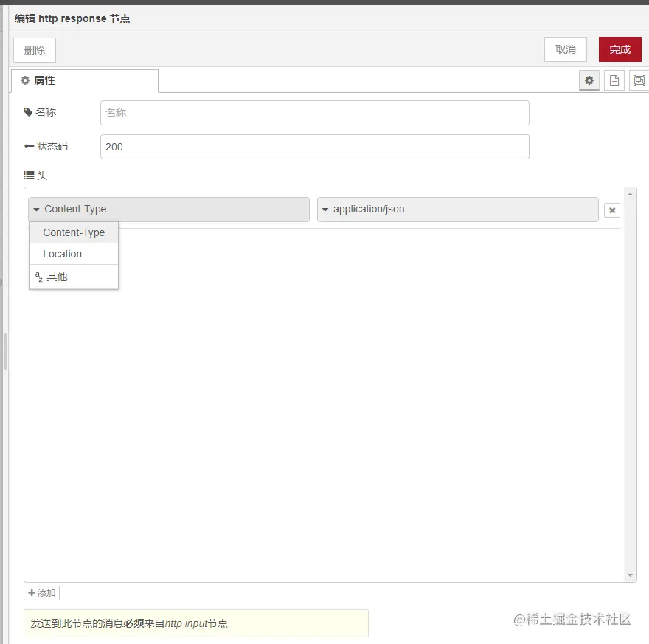Edit the 状态码 status code field
649x644 pixels.
pos(315,147)
